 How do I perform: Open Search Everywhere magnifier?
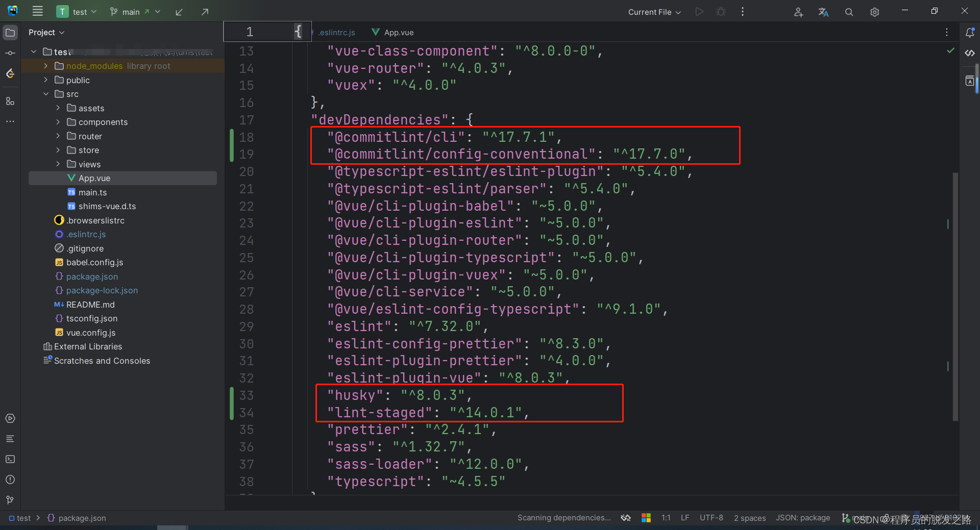849,12
